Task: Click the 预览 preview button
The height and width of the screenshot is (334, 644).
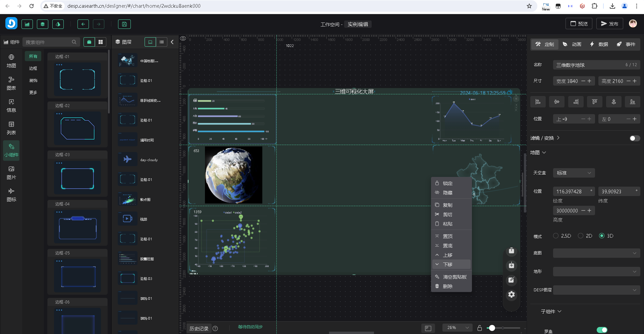Action: click(579, 24)
